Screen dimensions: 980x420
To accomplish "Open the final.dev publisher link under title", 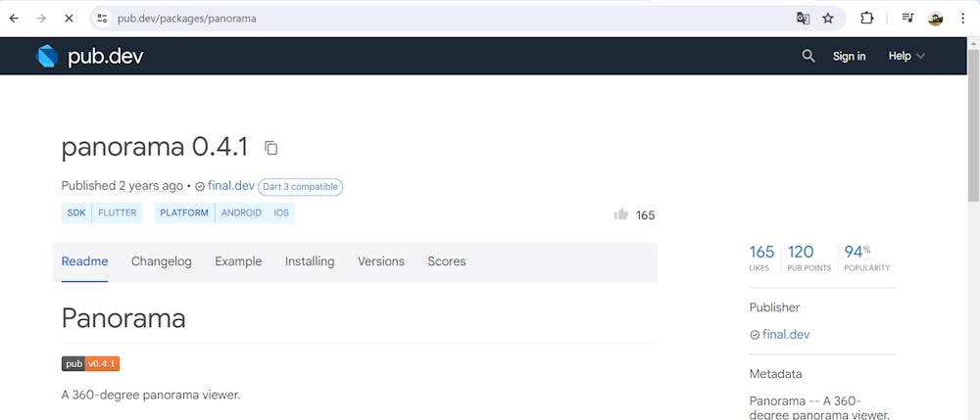I will click(x=230, y=186).
